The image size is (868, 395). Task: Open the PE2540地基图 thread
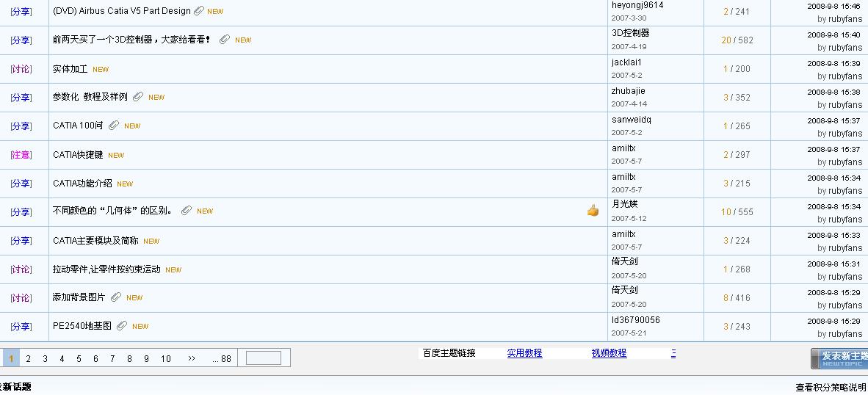[x=82, y=326]
